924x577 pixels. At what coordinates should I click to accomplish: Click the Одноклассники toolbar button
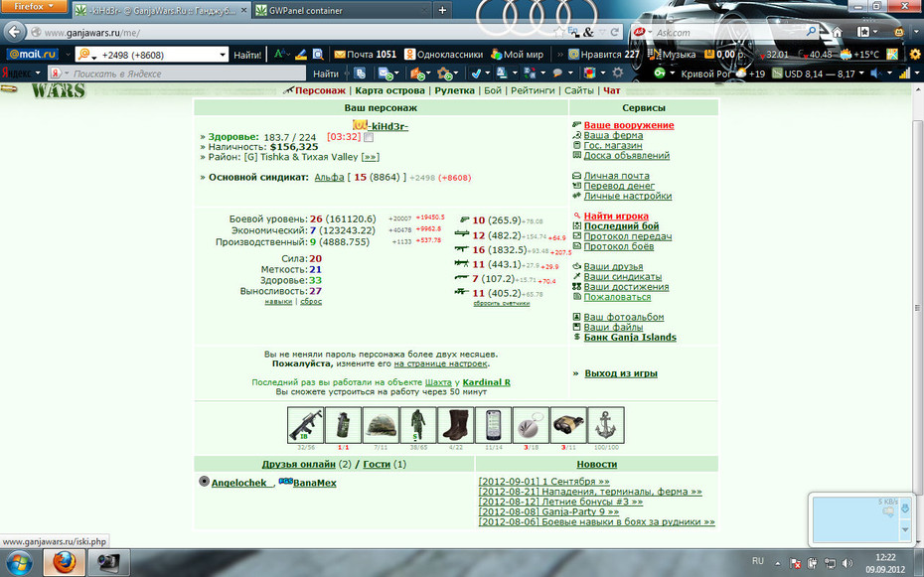pyautogui.click(x=443, y=55)
